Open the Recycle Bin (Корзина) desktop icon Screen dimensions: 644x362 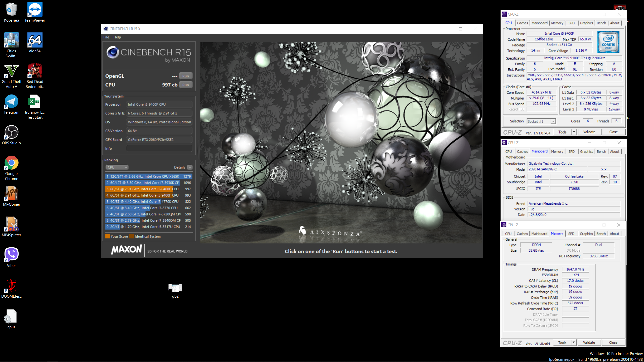point(11,13)
